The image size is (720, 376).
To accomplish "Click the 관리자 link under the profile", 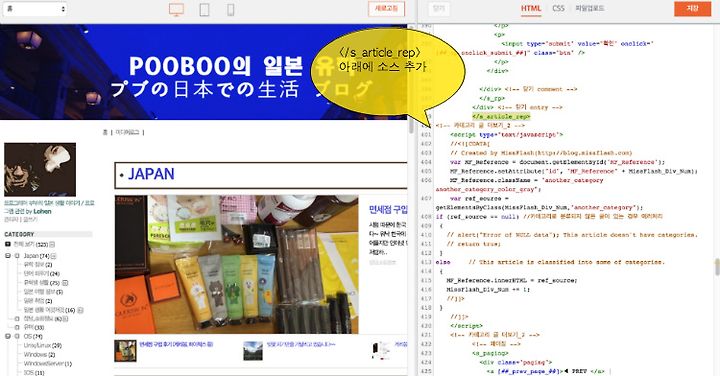I will tap(10, 220).
